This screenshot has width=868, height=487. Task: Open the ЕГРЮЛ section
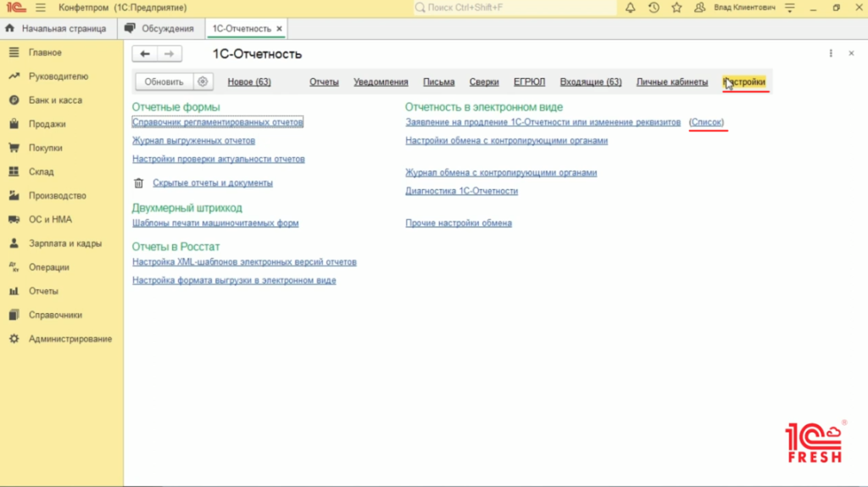(x=529, y=82)
